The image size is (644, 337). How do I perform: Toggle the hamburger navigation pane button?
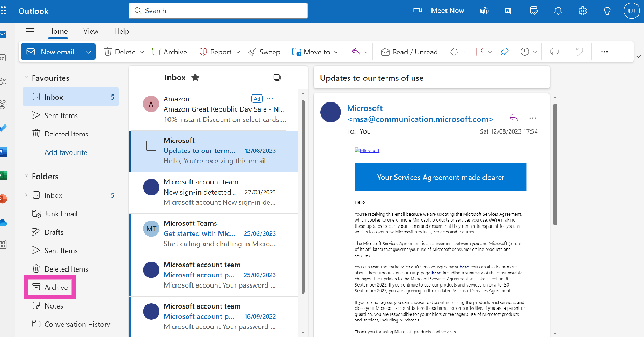point(30,31)
